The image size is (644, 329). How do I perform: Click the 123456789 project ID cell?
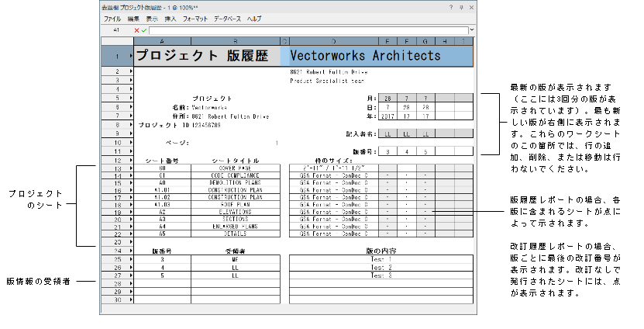206,125
